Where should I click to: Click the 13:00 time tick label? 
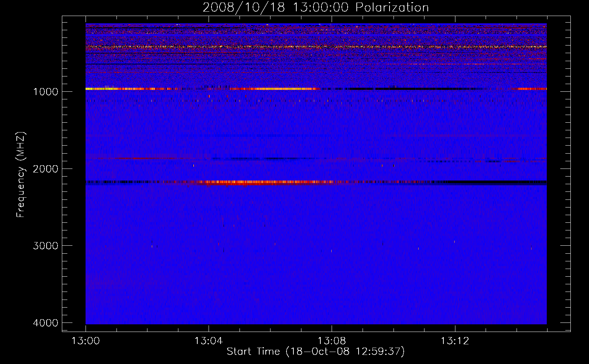pyautogui.click(x=86, y=341)
